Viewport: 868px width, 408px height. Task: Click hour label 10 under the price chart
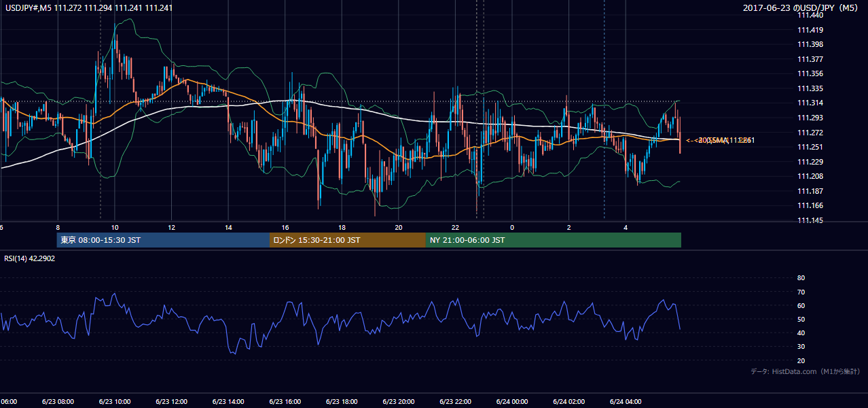coord(115,228)
